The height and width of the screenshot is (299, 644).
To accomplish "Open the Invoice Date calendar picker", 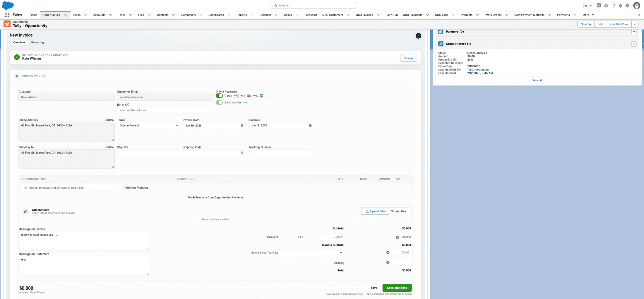I will tap(242, 126).
